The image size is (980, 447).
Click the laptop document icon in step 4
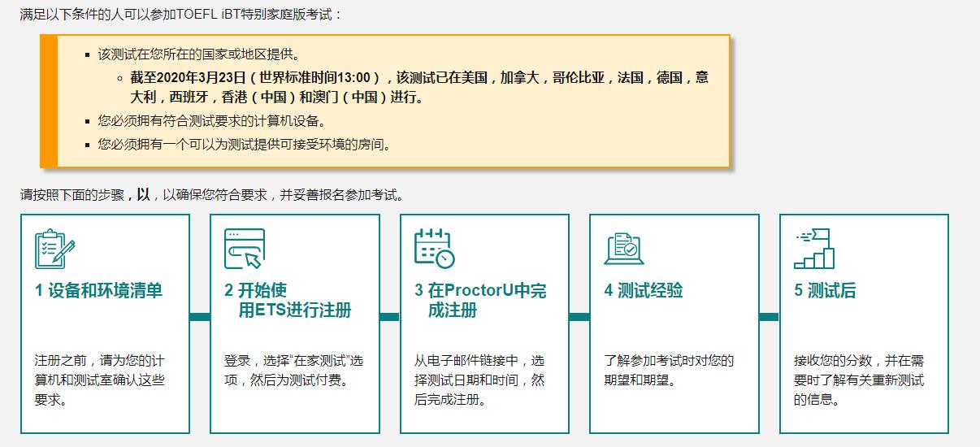[624, 249]
